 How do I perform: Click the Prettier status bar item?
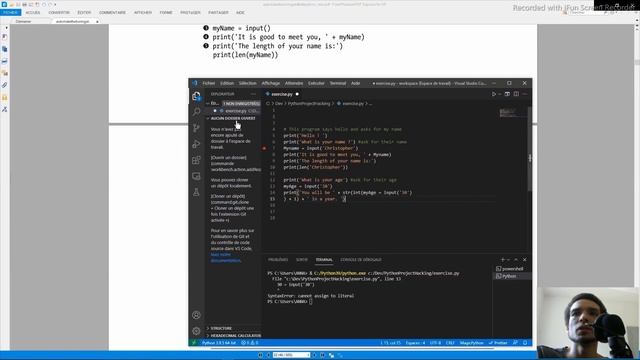[x=498, y=343]
